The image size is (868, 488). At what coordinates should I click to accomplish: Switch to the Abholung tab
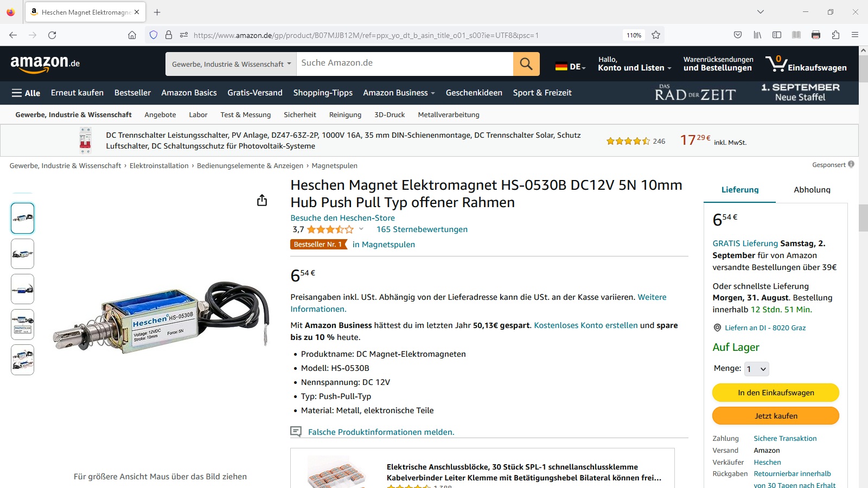pos(812,190)
